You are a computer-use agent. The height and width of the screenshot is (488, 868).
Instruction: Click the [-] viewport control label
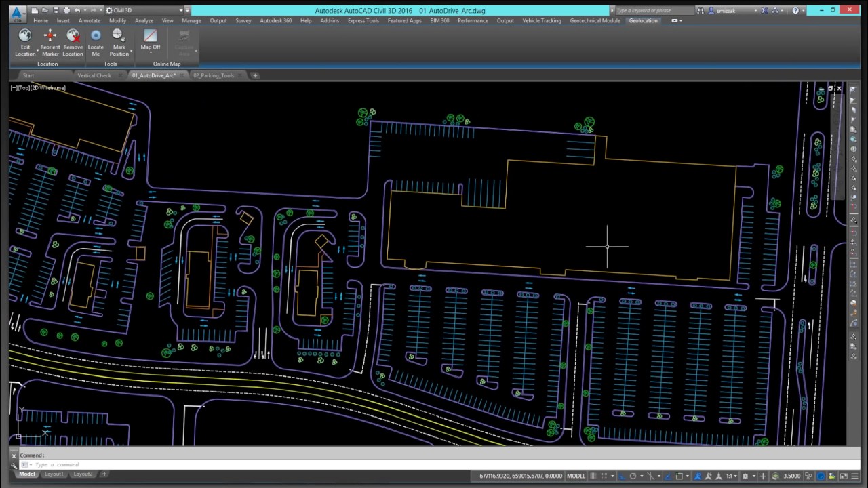point(14,88)
